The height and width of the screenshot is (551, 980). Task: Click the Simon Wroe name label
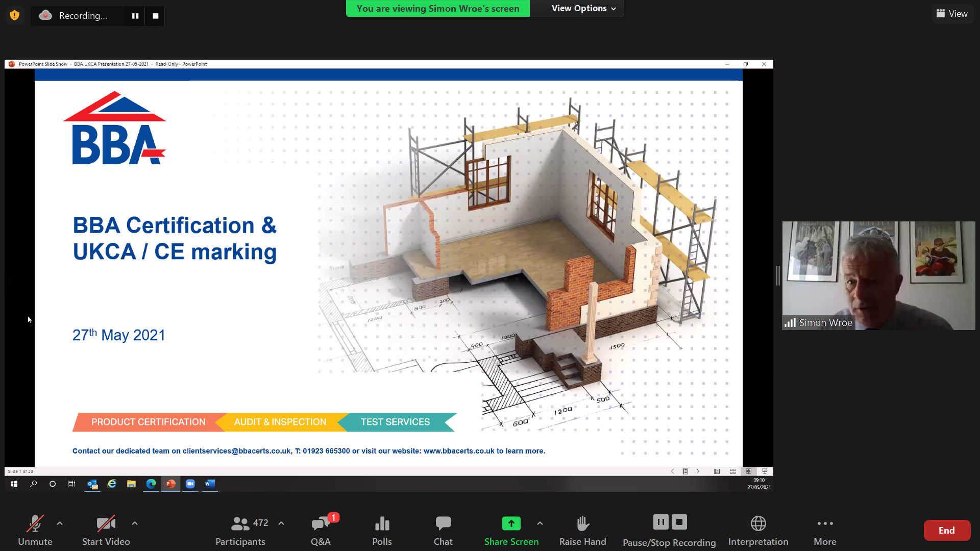(825, 322)
